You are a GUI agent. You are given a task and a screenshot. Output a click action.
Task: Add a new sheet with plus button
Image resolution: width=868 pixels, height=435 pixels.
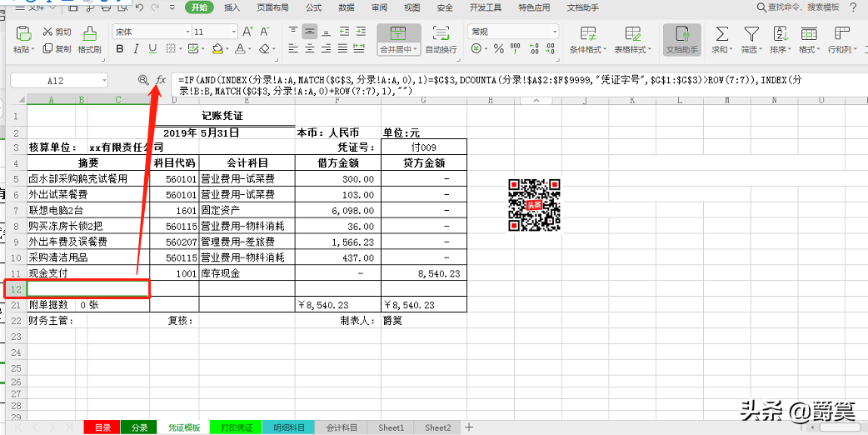click(x=469, y=427)
